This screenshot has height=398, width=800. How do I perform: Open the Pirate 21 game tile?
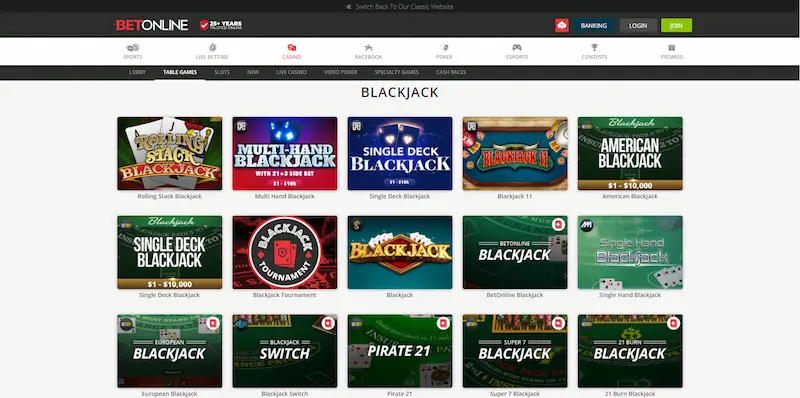pyautogui.click(x=400, y=351)
